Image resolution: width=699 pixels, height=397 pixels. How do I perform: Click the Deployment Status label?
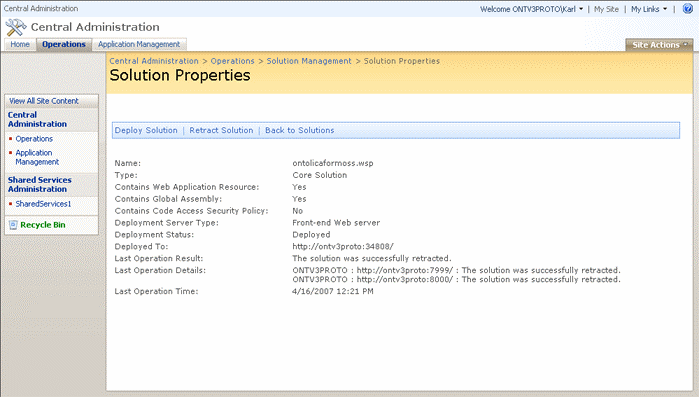pyautogui.click(x=154, y=235)
